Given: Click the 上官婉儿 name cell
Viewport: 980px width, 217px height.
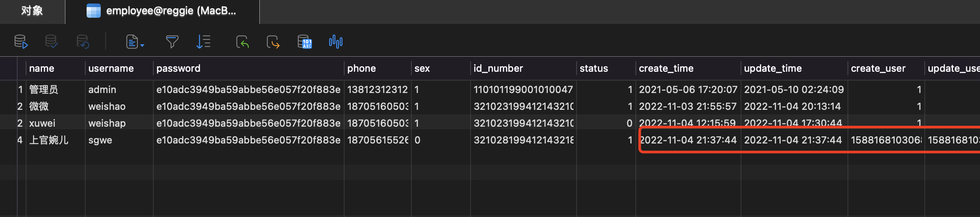Looking at the screenshot, I should pyautogui.click(x=49, y=140).
